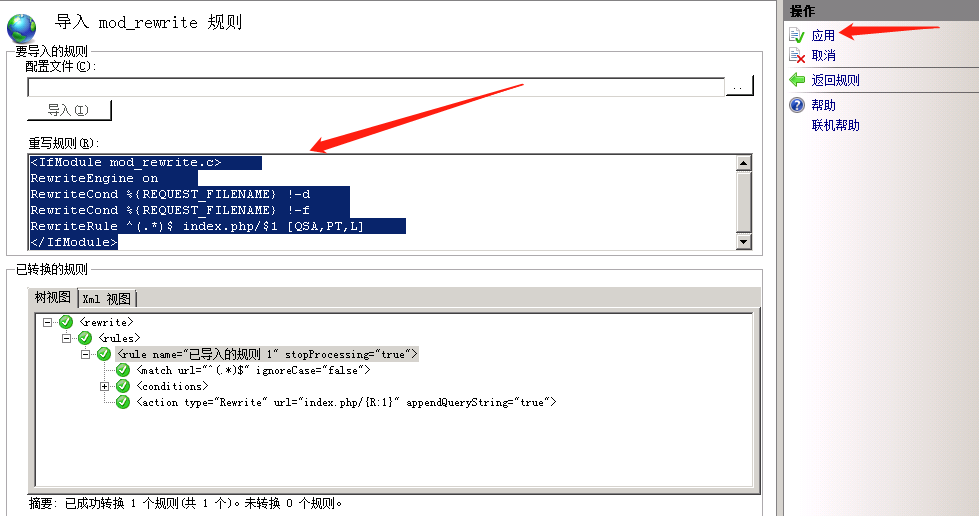Click the green back arrow icon
The image size is (979, 516).
[797, 79]
